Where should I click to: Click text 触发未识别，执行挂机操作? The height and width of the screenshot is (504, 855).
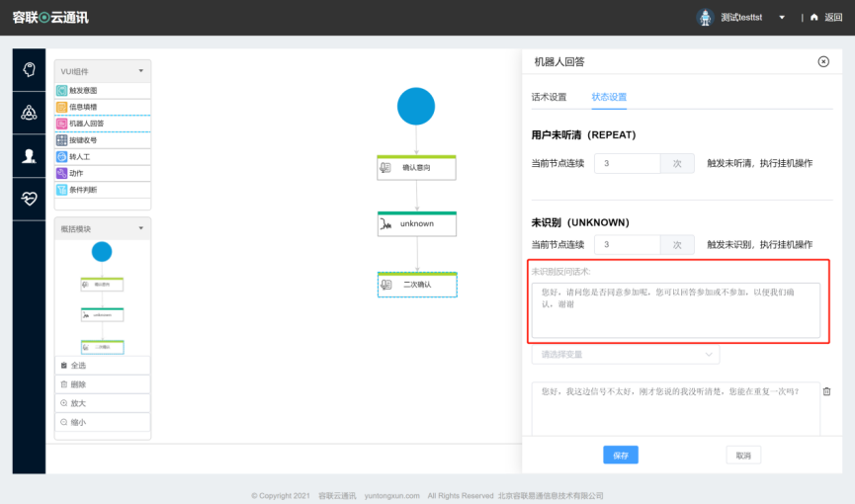tap(759, 244)
